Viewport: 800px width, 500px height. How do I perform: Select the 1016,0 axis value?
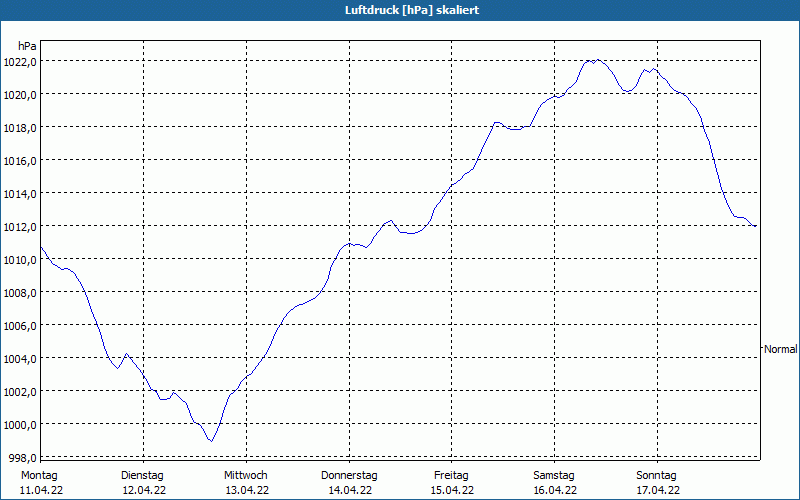(20, 161)
